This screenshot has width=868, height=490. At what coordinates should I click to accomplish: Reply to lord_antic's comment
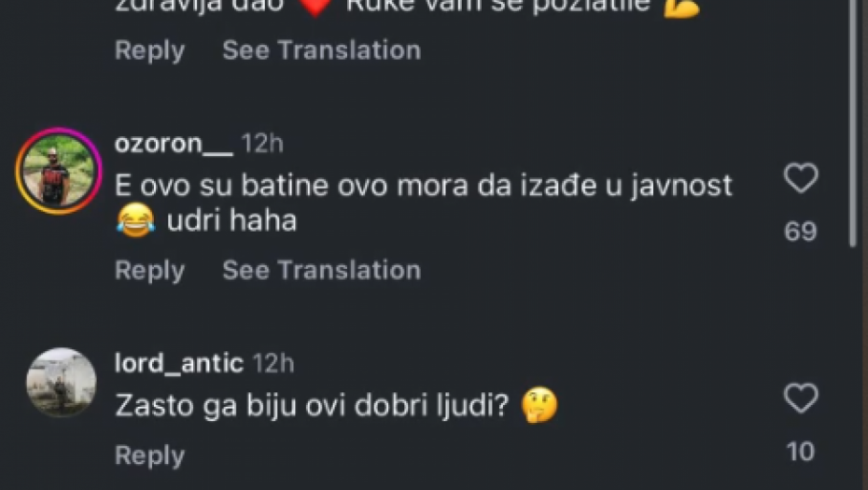click(149, 455)
